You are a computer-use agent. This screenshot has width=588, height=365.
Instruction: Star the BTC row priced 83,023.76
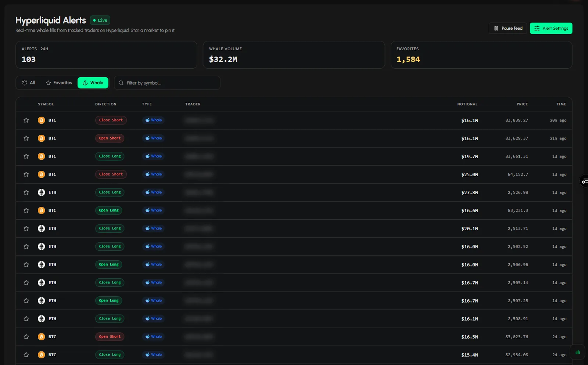(26, 337)
